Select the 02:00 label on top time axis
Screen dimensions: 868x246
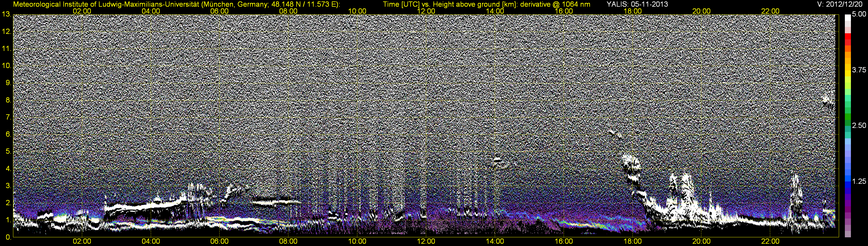point(82,11)
